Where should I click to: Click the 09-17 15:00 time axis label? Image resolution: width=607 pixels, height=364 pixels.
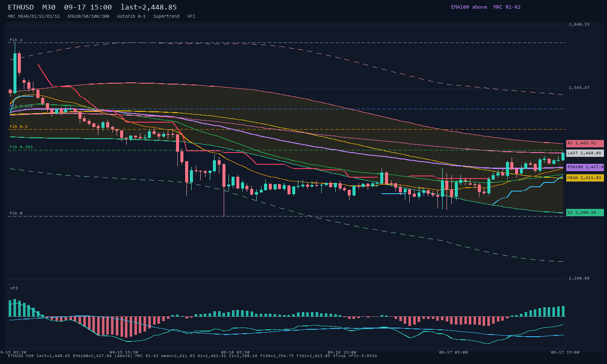click(565, 352)
